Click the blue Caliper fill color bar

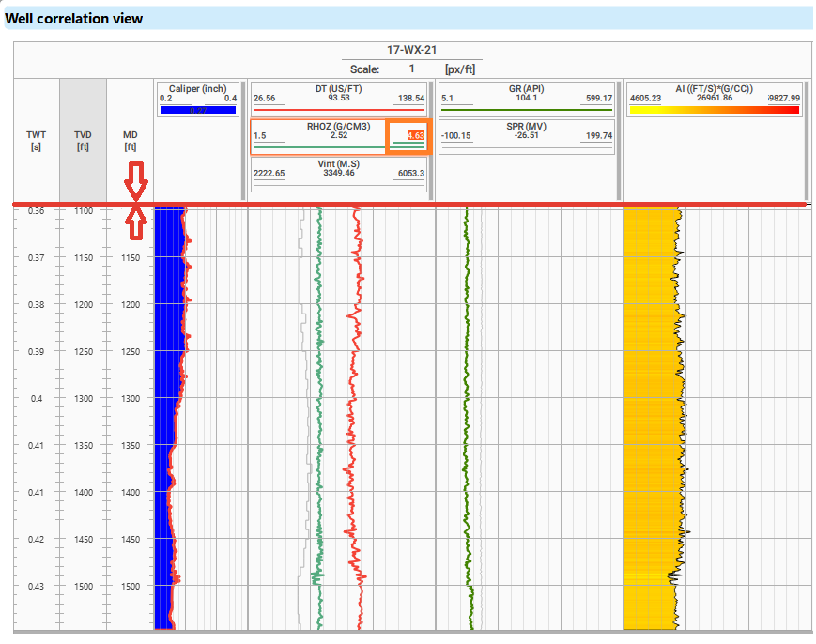coord(197,110)
